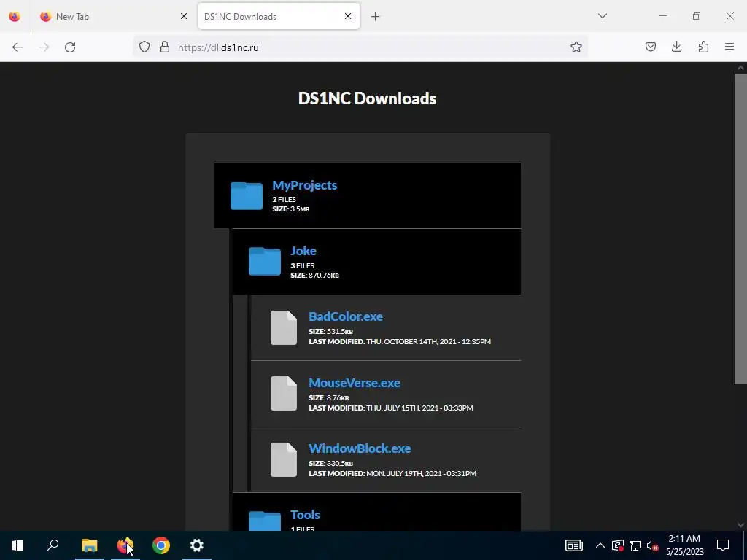This screenshot has width=747, height=560.
Task: Open the Joke folder link
Action: click(303, 251)
